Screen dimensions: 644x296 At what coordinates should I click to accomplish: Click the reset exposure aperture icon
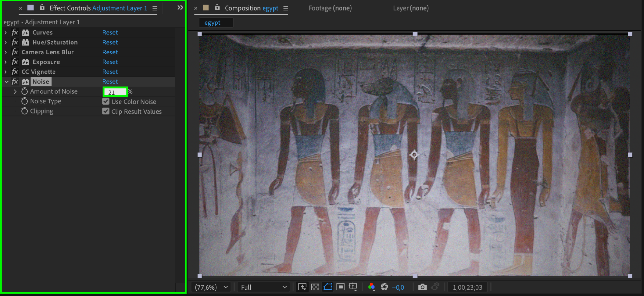[x=384, y=287]
